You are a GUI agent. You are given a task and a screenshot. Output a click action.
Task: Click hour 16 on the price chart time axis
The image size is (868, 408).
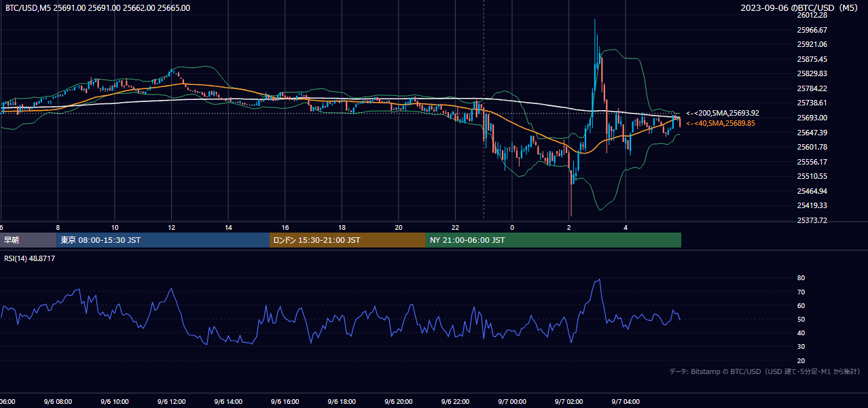(285, 227)
